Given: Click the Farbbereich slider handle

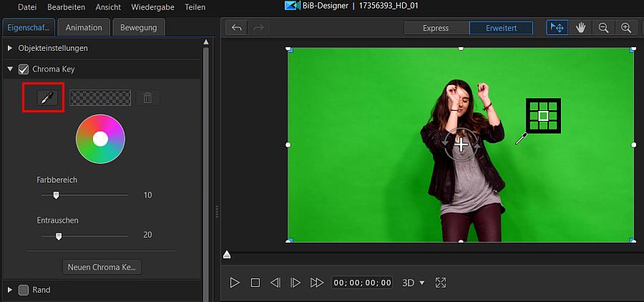Looking at the screenshot, I should click(x=56, y=195).
